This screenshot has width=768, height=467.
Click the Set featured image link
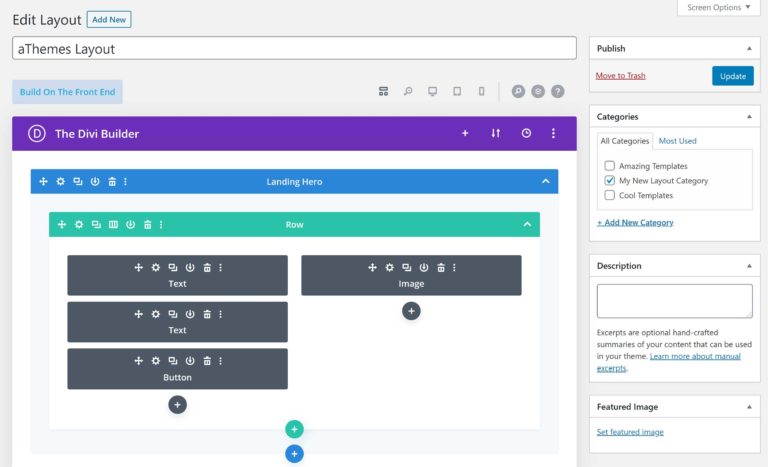pyautogui.click(x=630, y=432)
